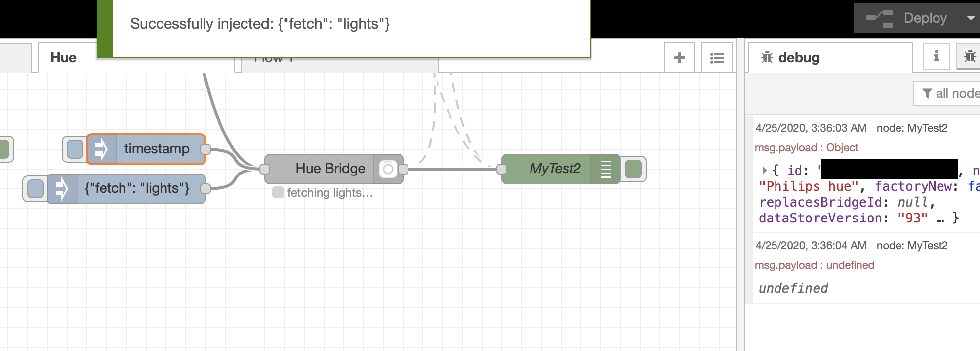The image size is (980, 351).
Task: Click the camera icon on Hue Bridge node
Action: point(388,168)
